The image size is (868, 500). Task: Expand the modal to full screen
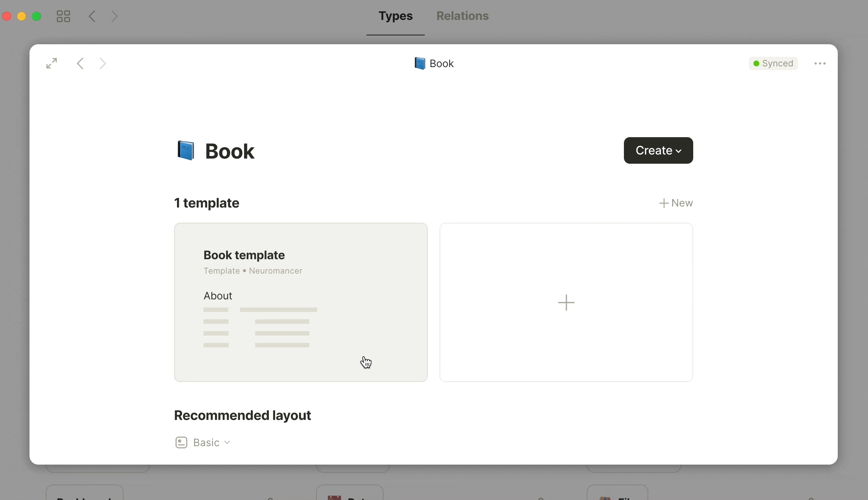click(52, 63)
